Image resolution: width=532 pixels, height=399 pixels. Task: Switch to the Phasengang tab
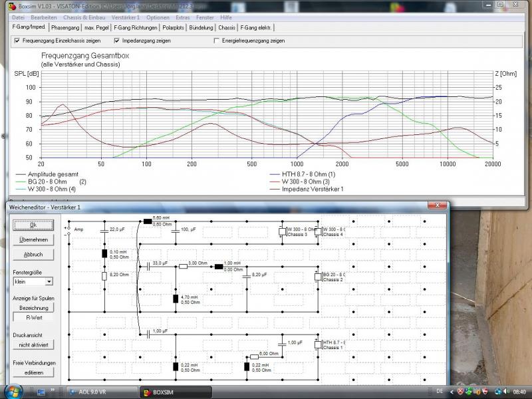(x=65, y=28)
